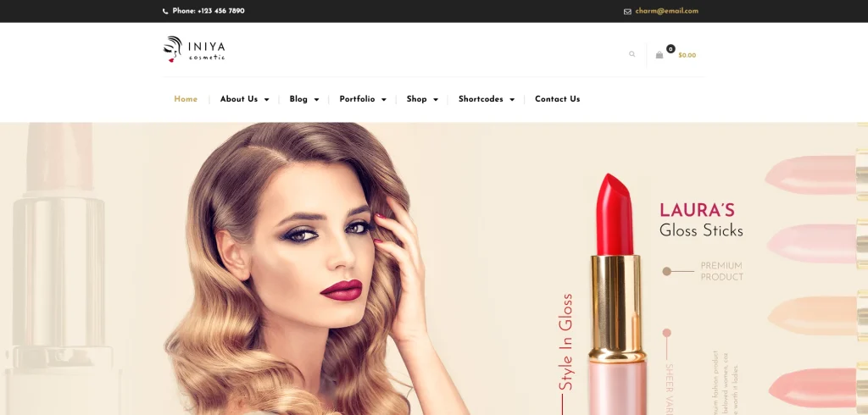This screenshot has height=415, width=868.
Task: Open the About Us menu item
Action: pos(238,99)
